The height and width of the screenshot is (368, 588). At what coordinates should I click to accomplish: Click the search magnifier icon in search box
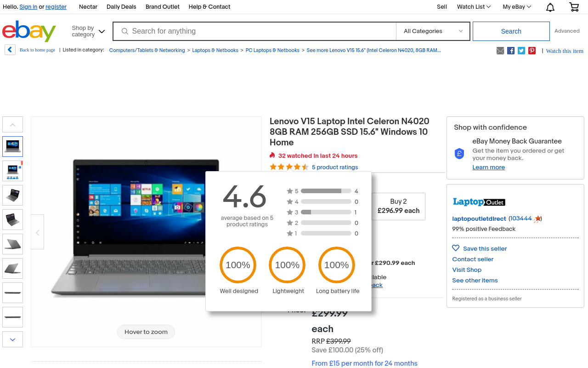[x=124, y=31]
